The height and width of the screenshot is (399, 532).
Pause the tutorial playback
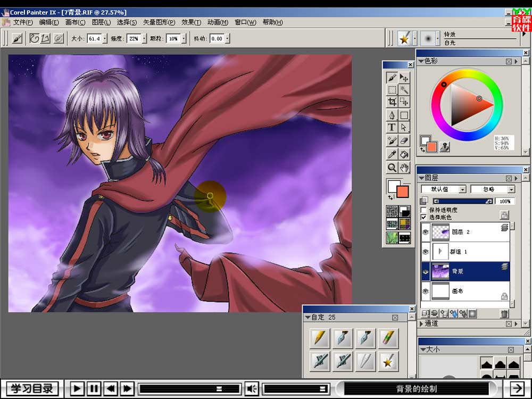[x=94, y=388]
